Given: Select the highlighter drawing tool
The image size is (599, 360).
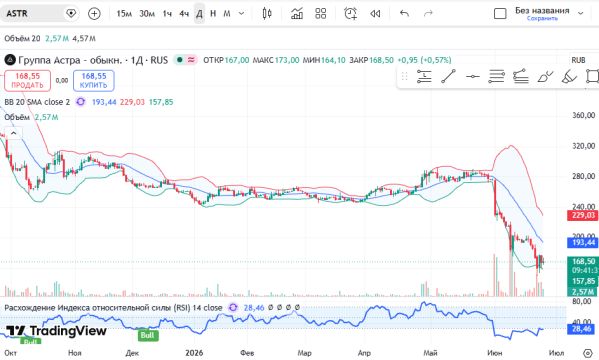Looking at the screenshot, I should click(569, 76).
